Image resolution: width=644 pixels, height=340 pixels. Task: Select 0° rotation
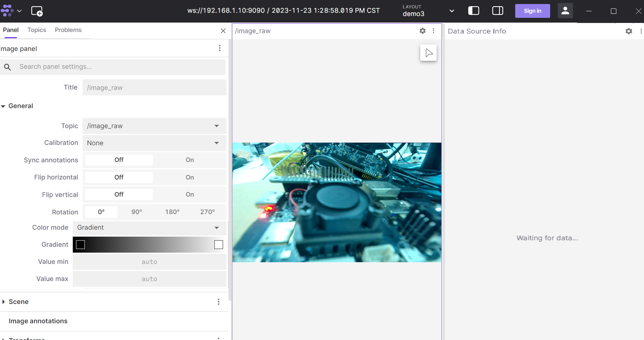(x=101, y=212)
